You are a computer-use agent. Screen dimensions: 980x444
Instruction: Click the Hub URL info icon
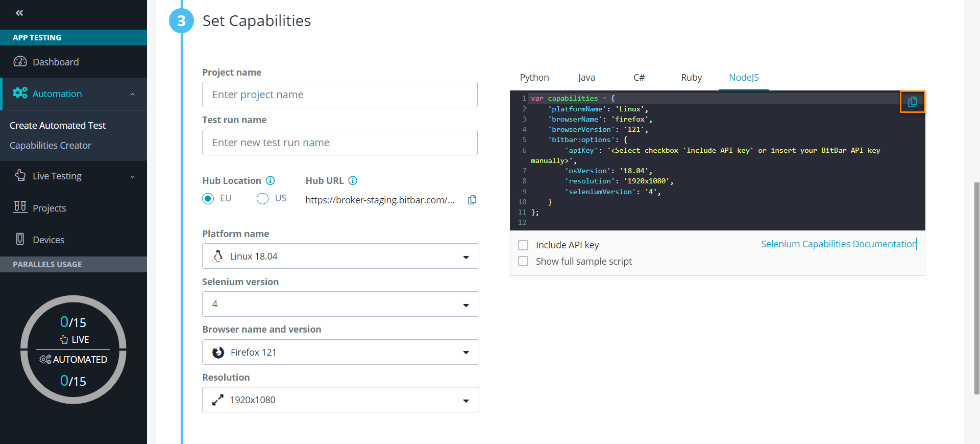click(353, 180)
